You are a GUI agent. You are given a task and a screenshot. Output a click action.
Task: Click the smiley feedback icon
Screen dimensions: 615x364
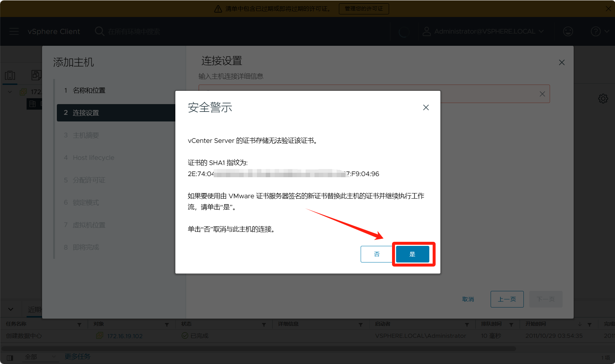point(568,31)
